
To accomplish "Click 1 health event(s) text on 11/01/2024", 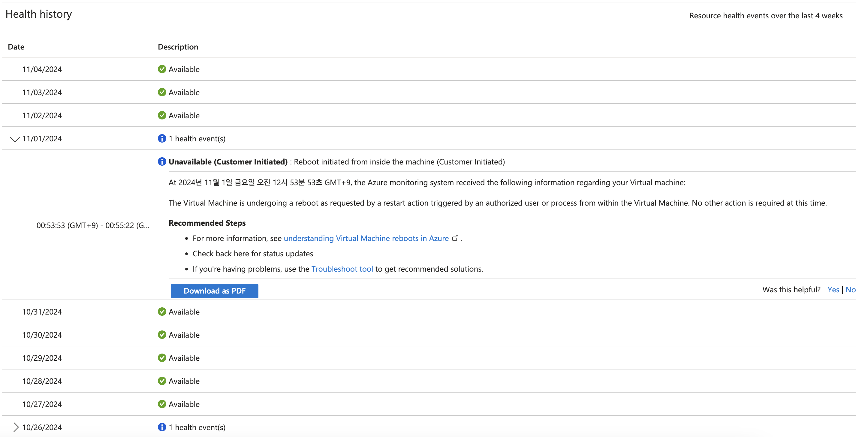I will pyautogui.click(x=197, y=139).
